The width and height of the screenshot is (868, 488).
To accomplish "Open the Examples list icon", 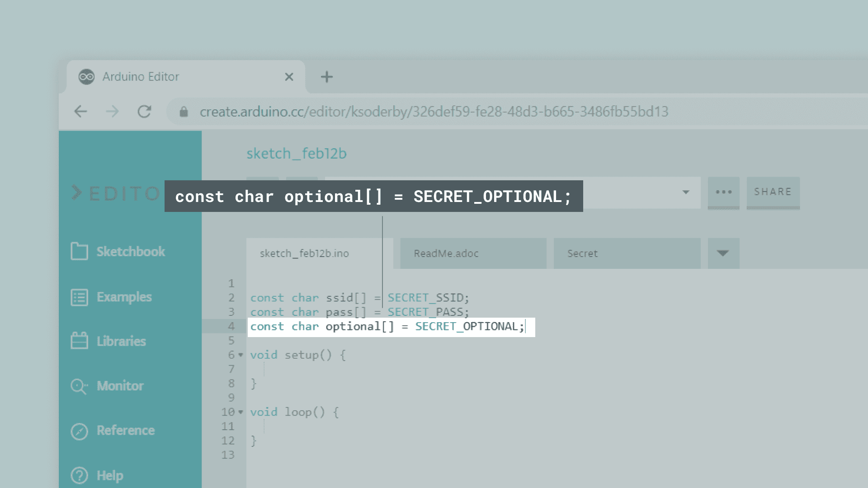I will pyautogui.click(x=79, y=297).
